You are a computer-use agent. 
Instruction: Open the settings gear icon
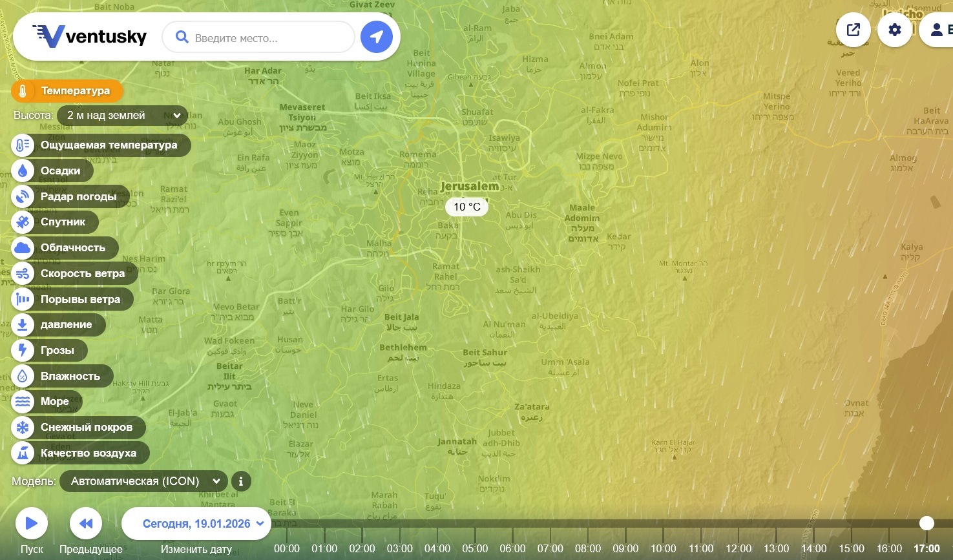pos(894,30)
